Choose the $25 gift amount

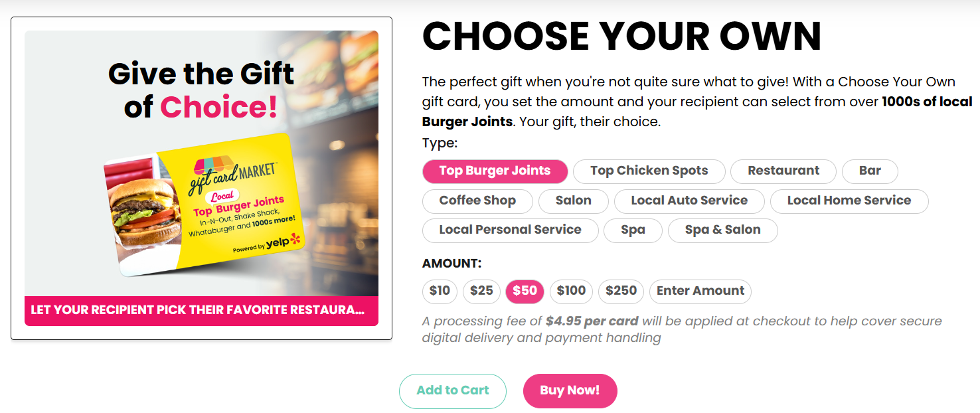click(x=481, y=291)
